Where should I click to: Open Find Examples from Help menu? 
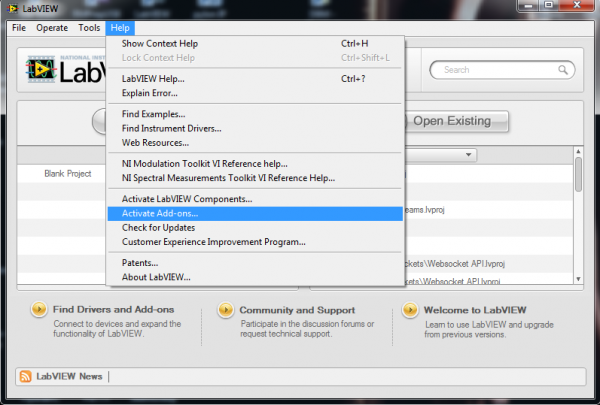coord(154,114)
